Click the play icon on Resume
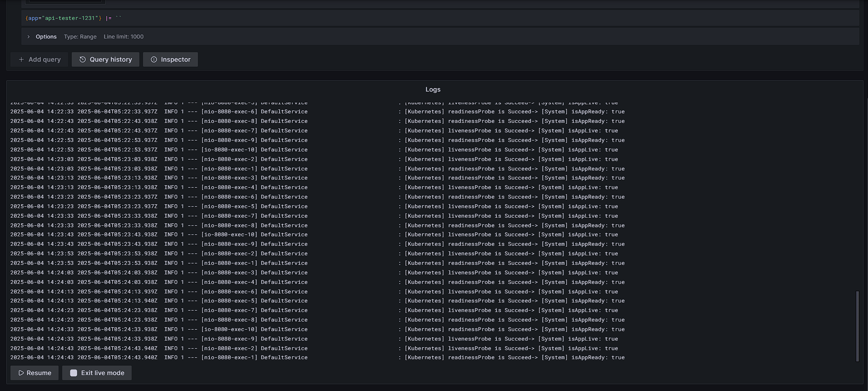This screenshot has width=868, height=391. tap(21, 373)
